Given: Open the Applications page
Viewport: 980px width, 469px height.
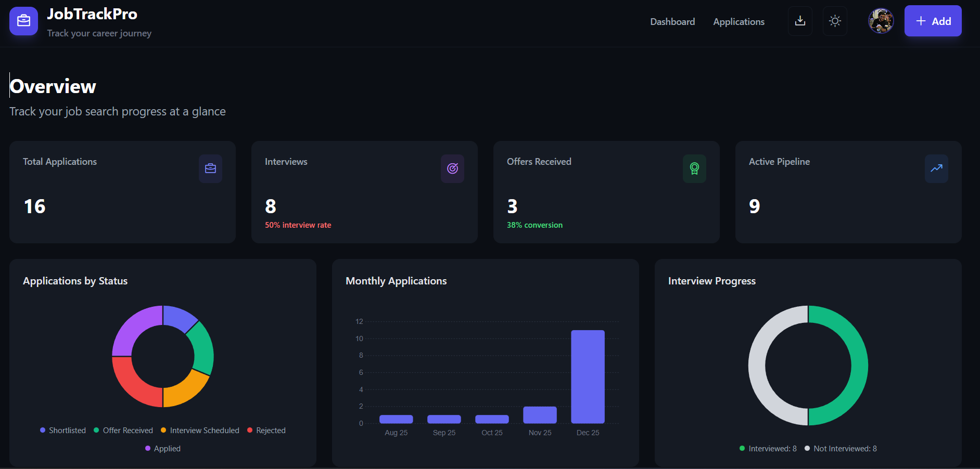Looking at the screenshot, I should [739, 21].
